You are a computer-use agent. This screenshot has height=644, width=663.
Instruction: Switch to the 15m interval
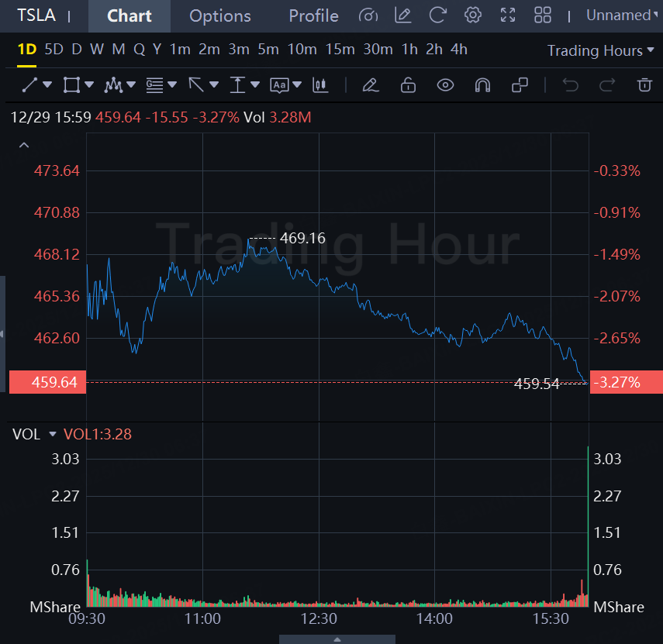(340, 50)
